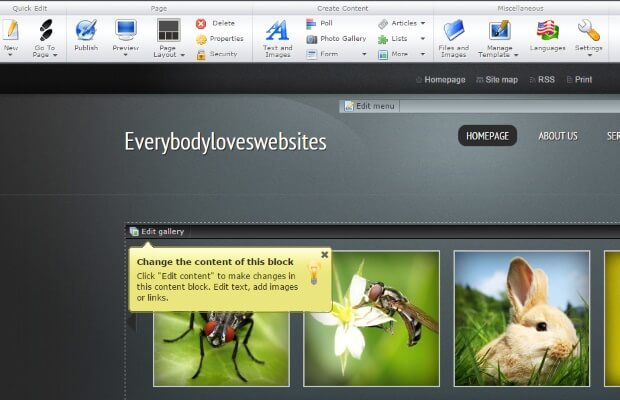
Task: Click the Edit gallery icon
Action: pyautogui.click(x=134, y=232)
